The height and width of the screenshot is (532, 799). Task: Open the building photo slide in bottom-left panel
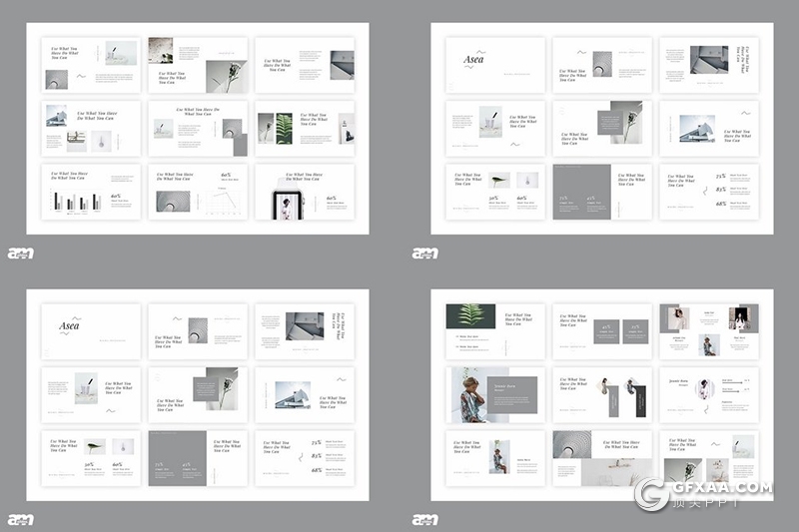304,394
